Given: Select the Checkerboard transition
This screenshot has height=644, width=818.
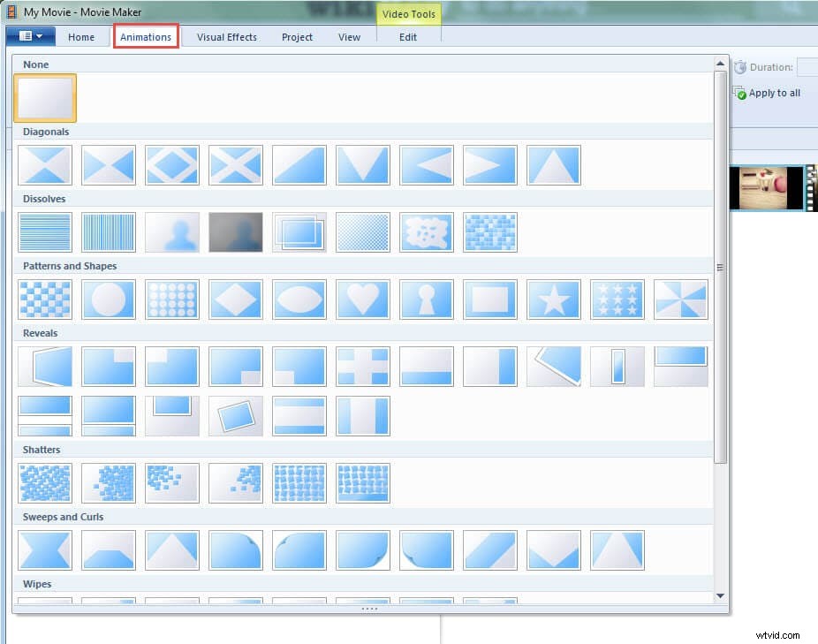Looking at the screenshot, I should [45, 299].
